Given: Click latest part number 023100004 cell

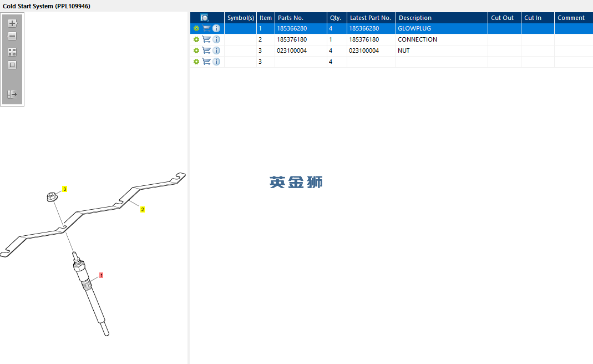Looking at the screenshot, I should [x=371, y=50].
